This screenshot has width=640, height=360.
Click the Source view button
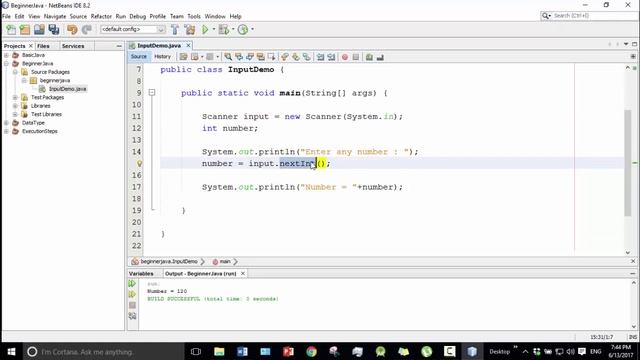[x=139, y=57]
